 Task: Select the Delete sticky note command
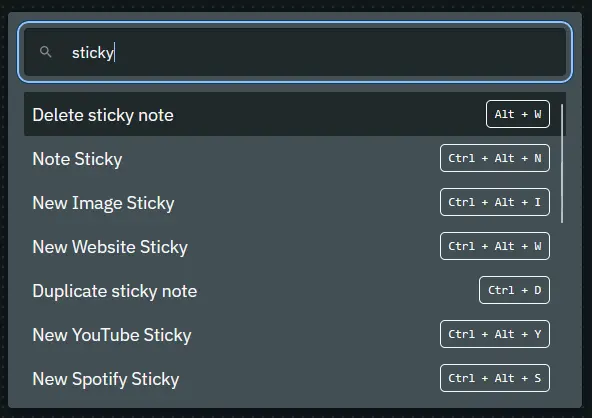pyautogui.click(x=295, y=114)
